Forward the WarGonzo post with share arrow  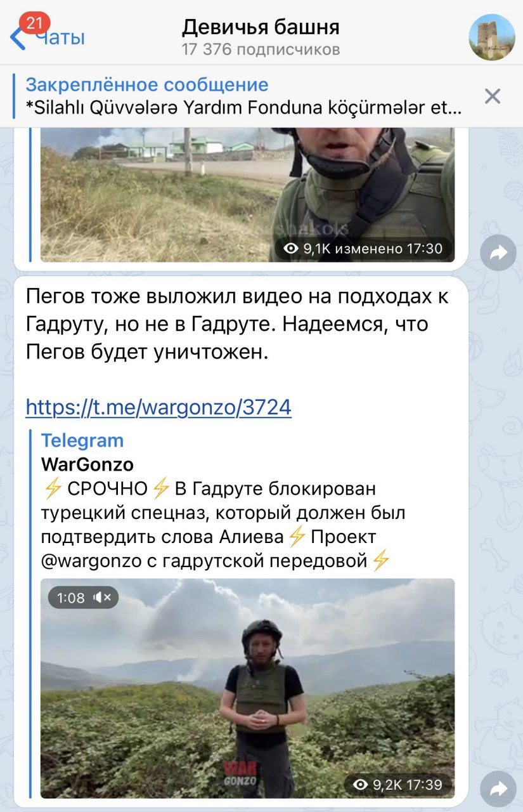(x=498, y=789)
